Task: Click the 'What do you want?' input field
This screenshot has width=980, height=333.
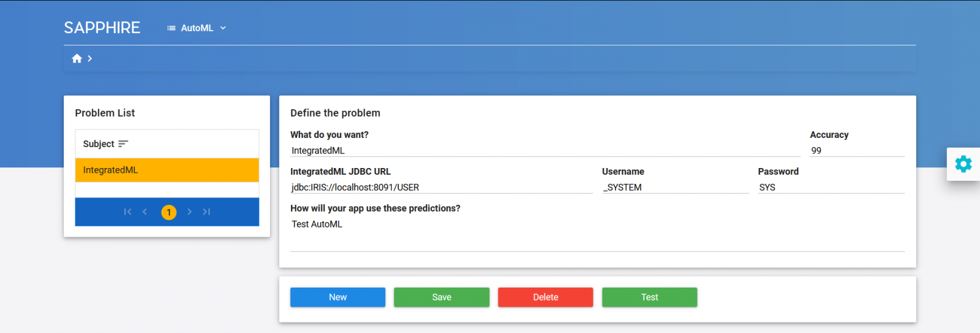Action: (545, 151)
